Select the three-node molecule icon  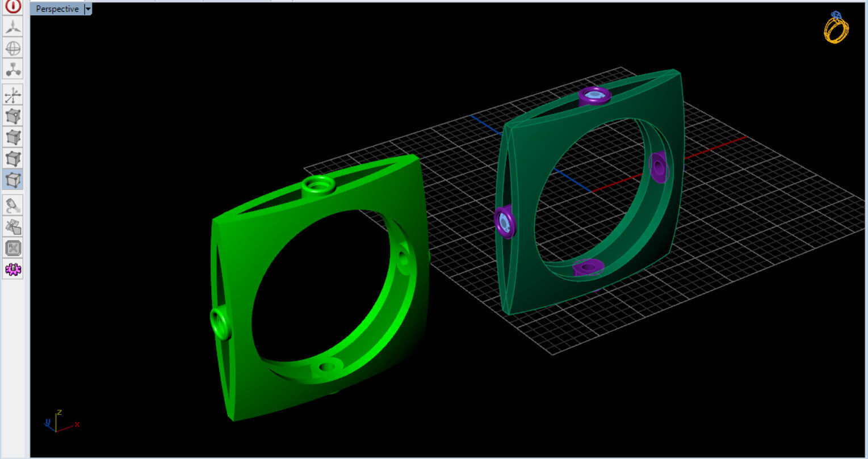[x=13, y=69]
